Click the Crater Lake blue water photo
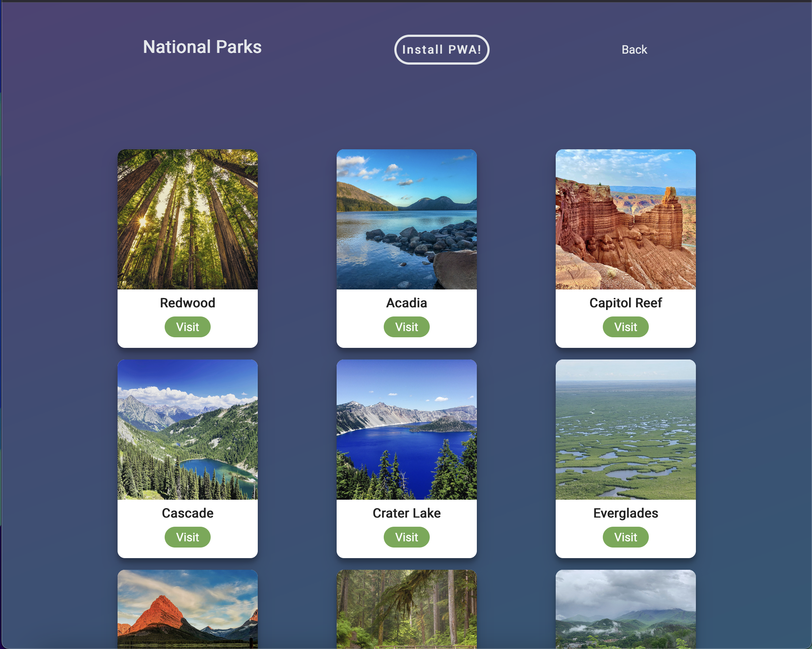The height and width of the screenshot is (649, 812). click(406, 429)
